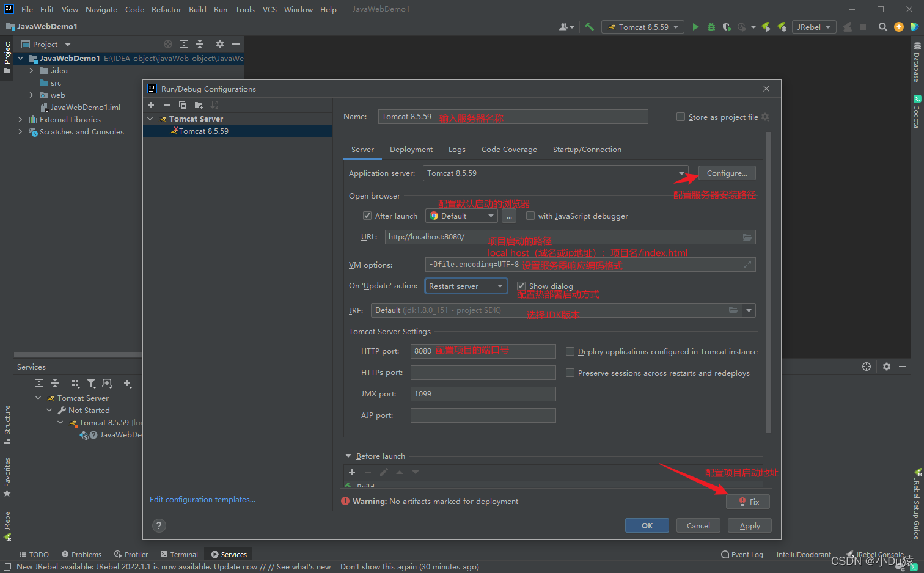Open Terminal tool window tab
924x573 pixels.
[x=179, y=555]
